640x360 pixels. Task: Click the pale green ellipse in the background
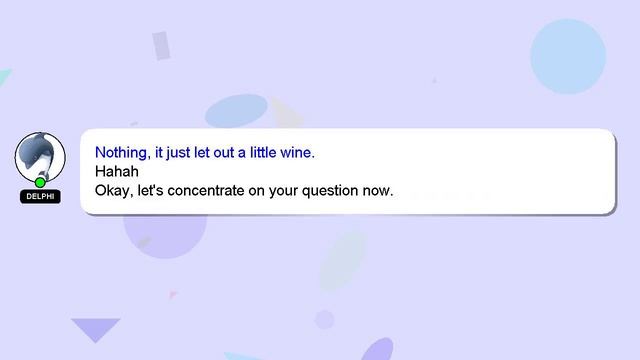click(343, 261)
